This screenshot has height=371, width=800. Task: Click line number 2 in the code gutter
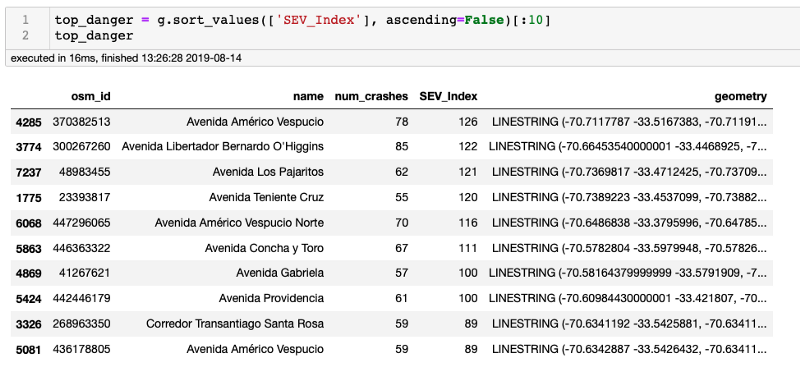pyautogui.click(x=26, y=36)
